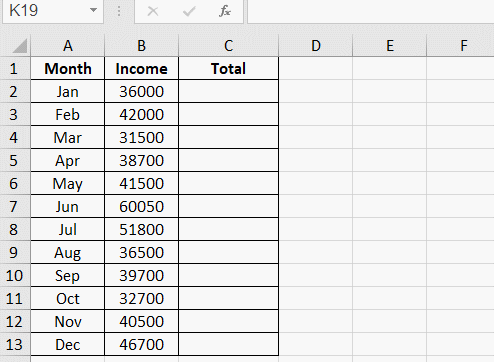This screenshot has height=362, width=494.
Task: Click the cell with value 32700
Action: pyautogui.click(x=142, y=299)
